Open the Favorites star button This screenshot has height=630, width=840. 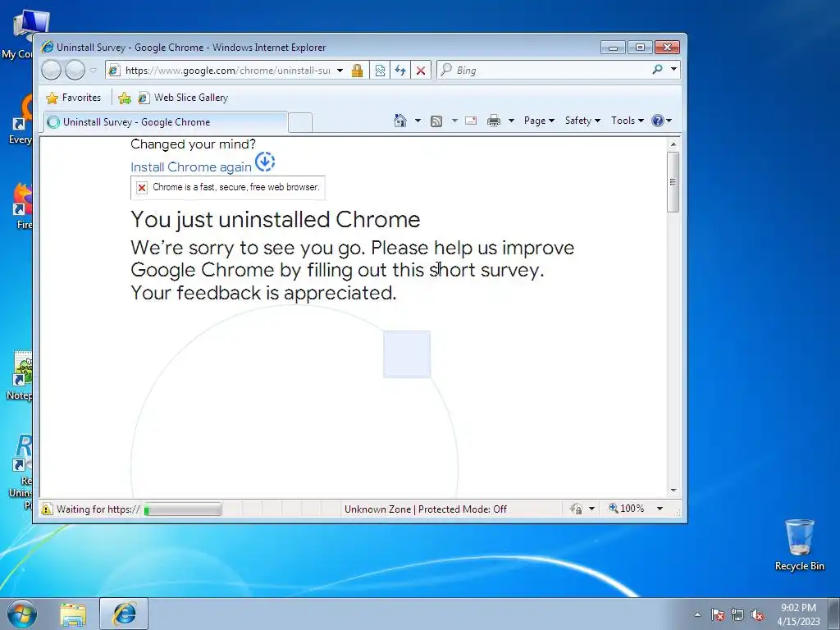(x=74, y=98)
